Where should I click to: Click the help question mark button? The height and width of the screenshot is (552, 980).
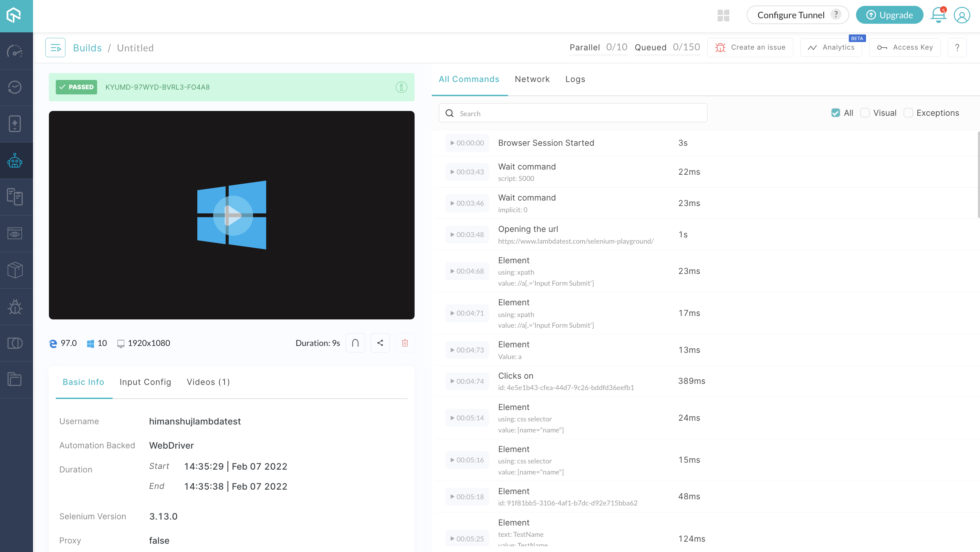click(x=957, y=48)
